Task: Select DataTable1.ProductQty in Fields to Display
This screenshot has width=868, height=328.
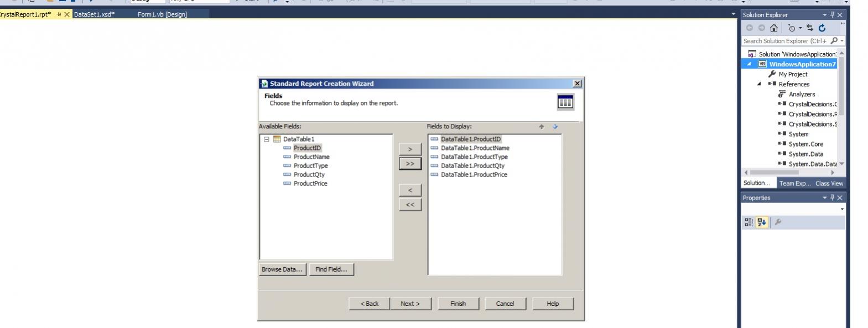Action: pos(472,166)
